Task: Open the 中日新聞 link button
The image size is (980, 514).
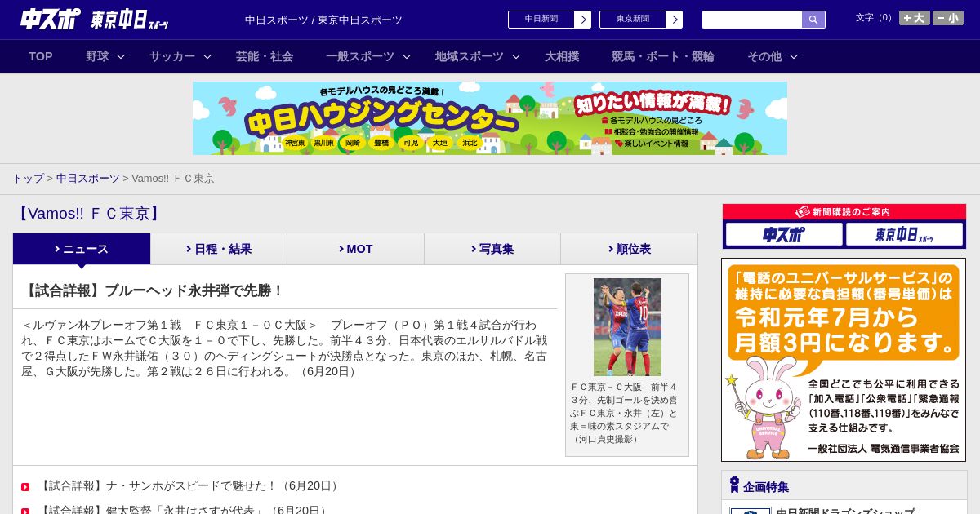Action: click(x=541, y=20)
